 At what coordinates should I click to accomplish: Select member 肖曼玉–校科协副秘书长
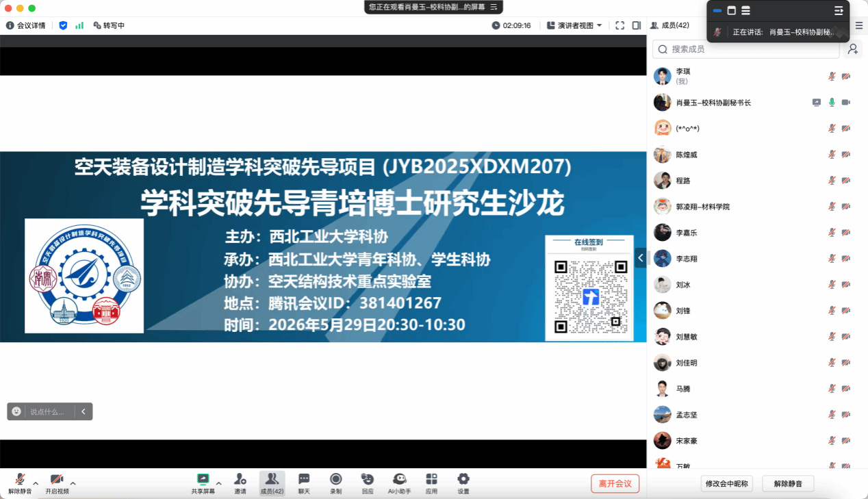tap(757, 103)
